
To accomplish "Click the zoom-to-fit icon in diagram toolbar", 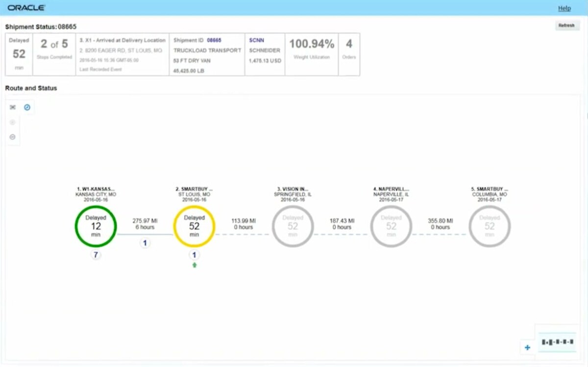I will point(13,107).
